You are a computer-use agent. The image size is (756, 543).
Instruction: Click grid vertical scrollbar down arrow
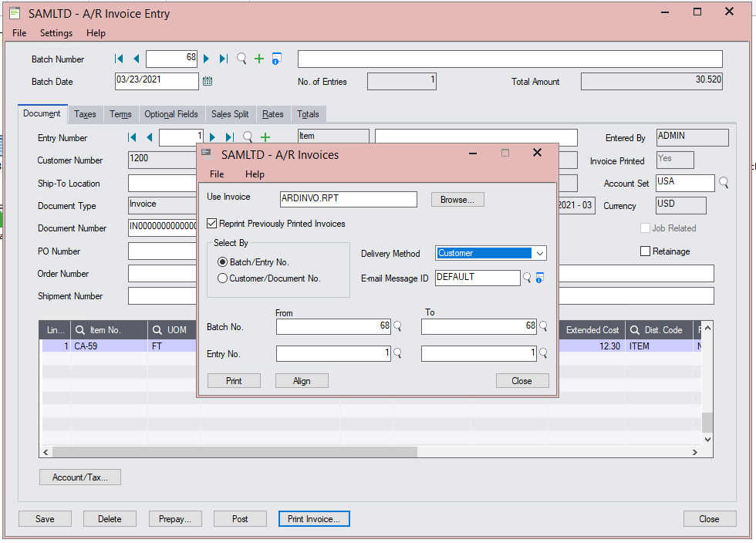point(707,440)
